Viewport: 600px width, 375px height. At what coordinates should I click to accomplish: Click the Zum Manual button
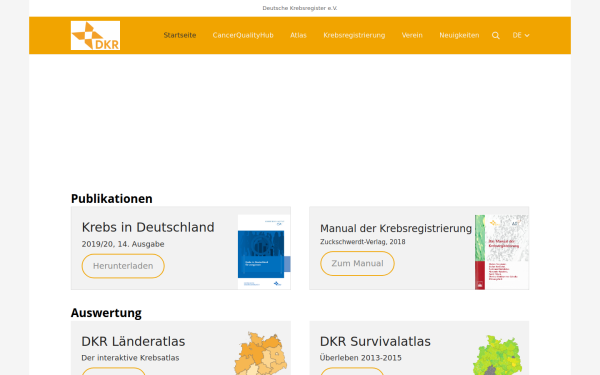point(357,264)
